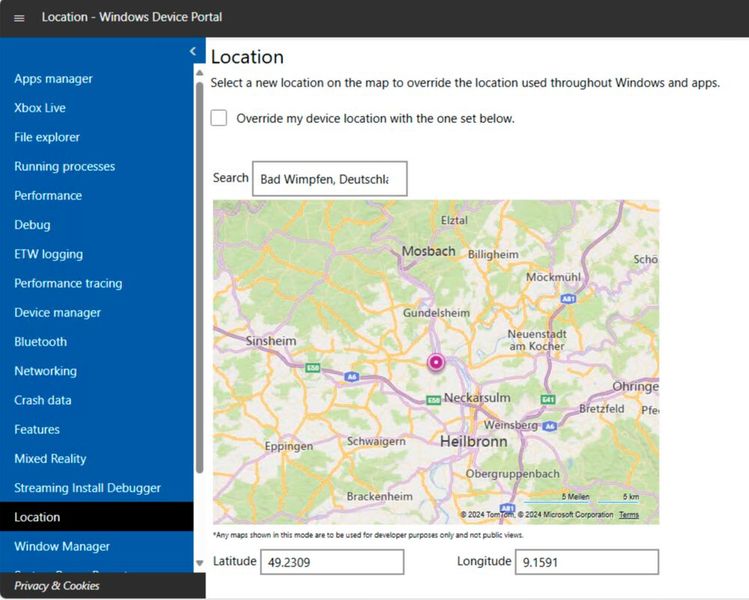Screen dimensions: 749x600
Task: Click the Latitude input field
Action: 332,562
